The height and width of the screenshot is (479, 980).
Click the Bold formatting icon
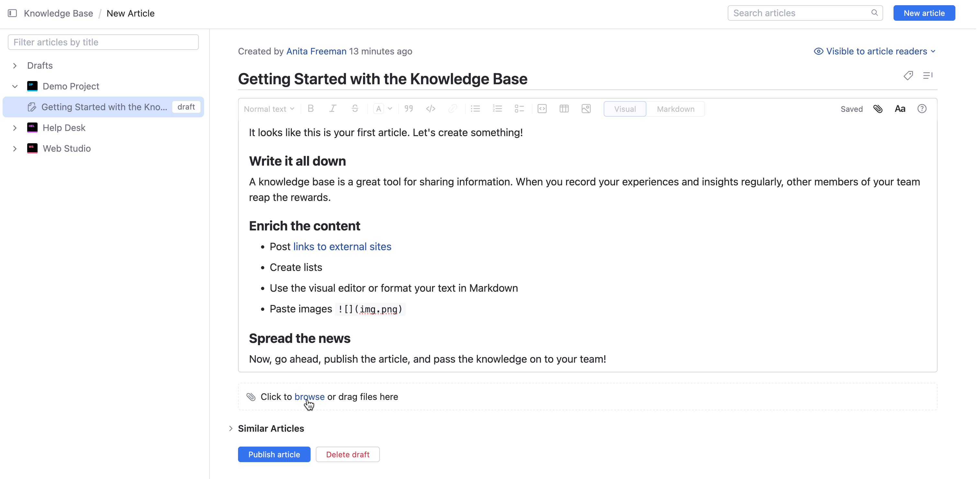pos(311,109)
